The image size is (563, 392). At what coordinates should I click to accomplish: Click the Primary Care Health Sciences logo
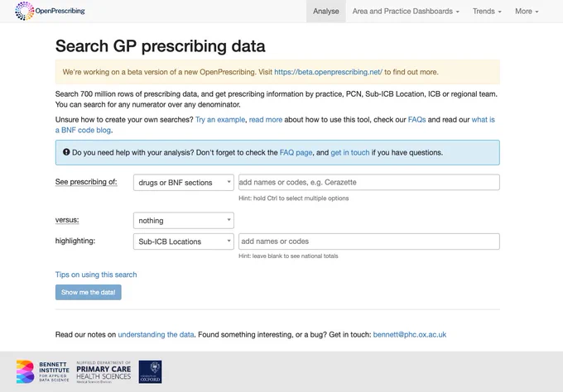(103, 372)
